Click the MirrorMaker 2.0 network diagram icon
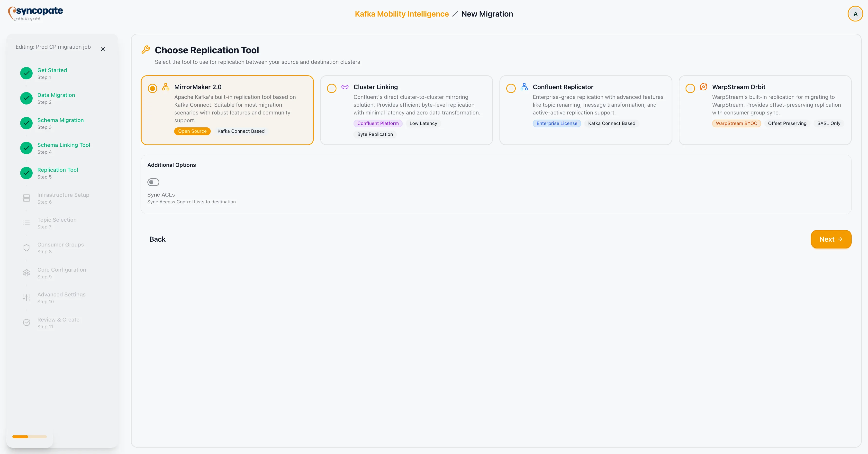The width and height of the screenshot is (868, 454). click(x=165, y=87)
